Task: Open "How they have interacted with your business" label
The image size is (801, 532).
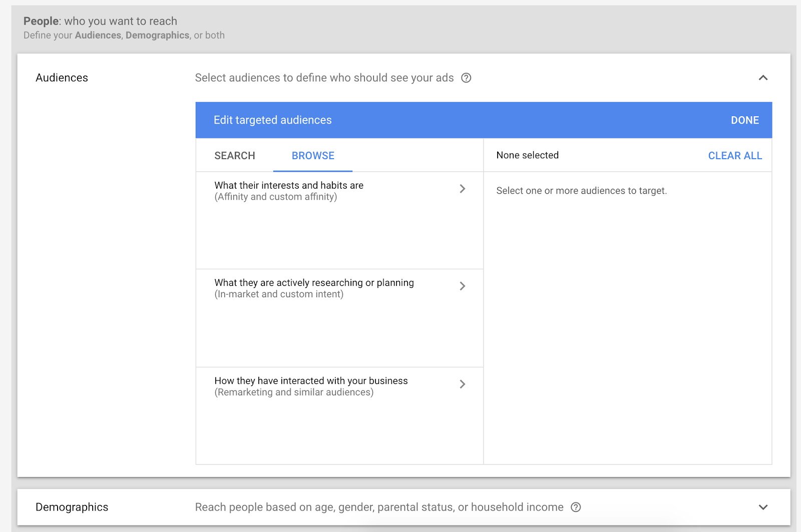Action: coord(311,381)
